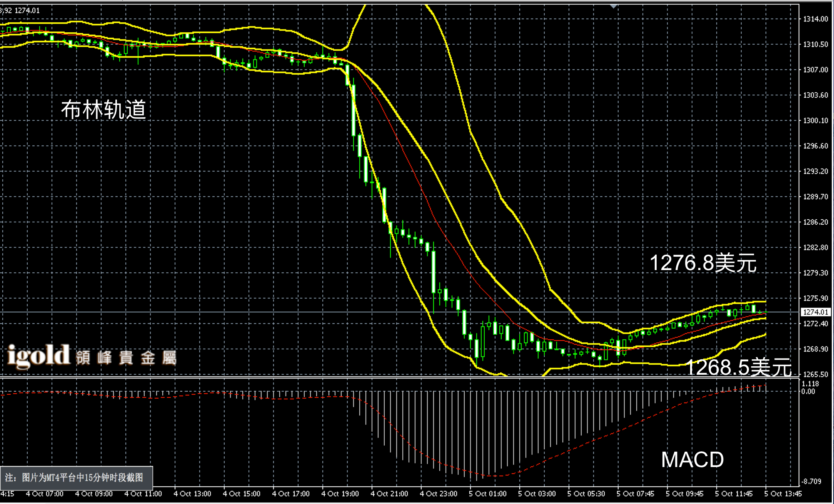The height and width of the screenshot is (504, 834).
Task: Click the 1265.50 price scale label
Action: (815, 374)
